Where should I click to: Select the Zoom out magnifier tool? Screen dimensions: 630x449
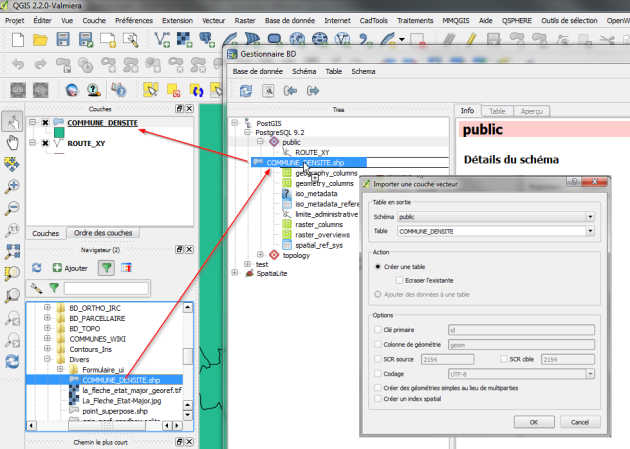[12, 208]
